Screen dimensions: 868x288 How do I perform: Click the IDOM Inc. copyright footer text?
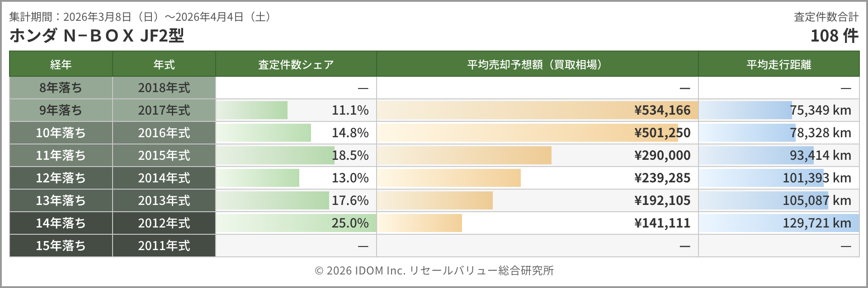[x=434, y=270]
